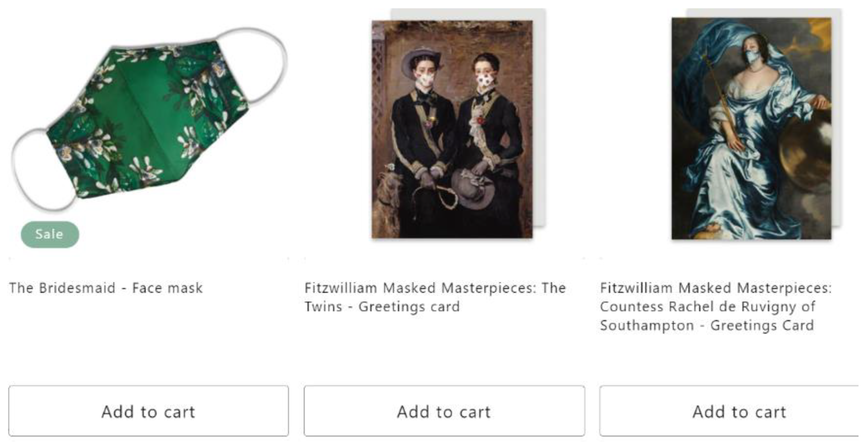Add The Twins greetings card to cart
This screenshot has height=444, width=868.
[444, 411]
